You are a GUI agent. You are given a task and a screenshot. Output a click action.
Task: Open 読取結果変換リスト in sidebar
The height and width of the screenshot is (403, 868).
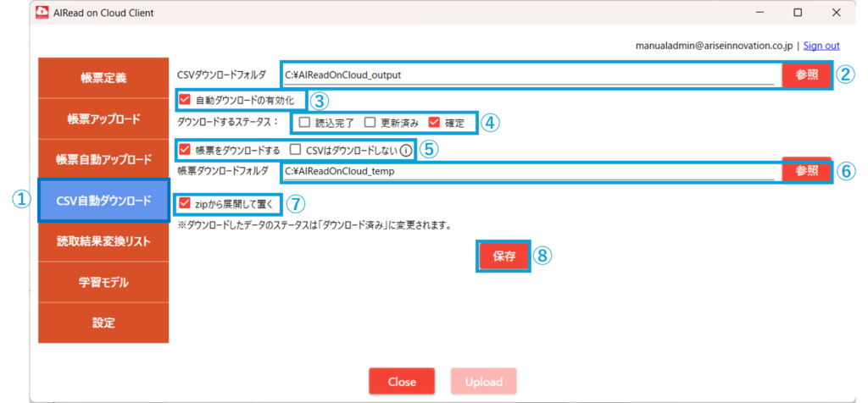click(x=103, y=241)
